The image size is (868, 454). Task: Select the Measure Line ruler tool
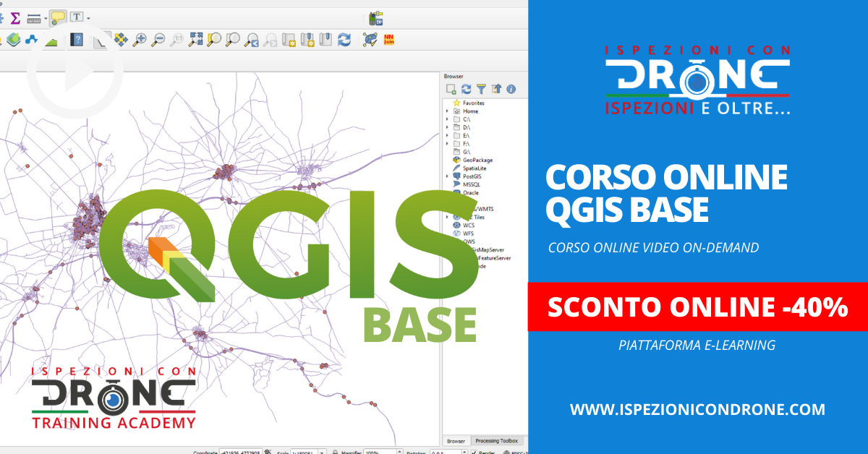(x=33, y=18)
